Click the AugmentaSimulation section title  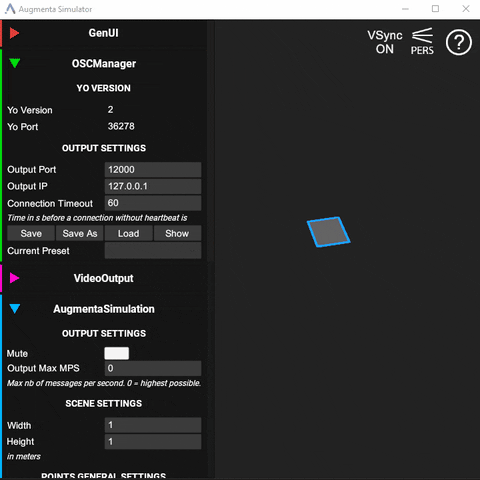[x=104, y=309]
